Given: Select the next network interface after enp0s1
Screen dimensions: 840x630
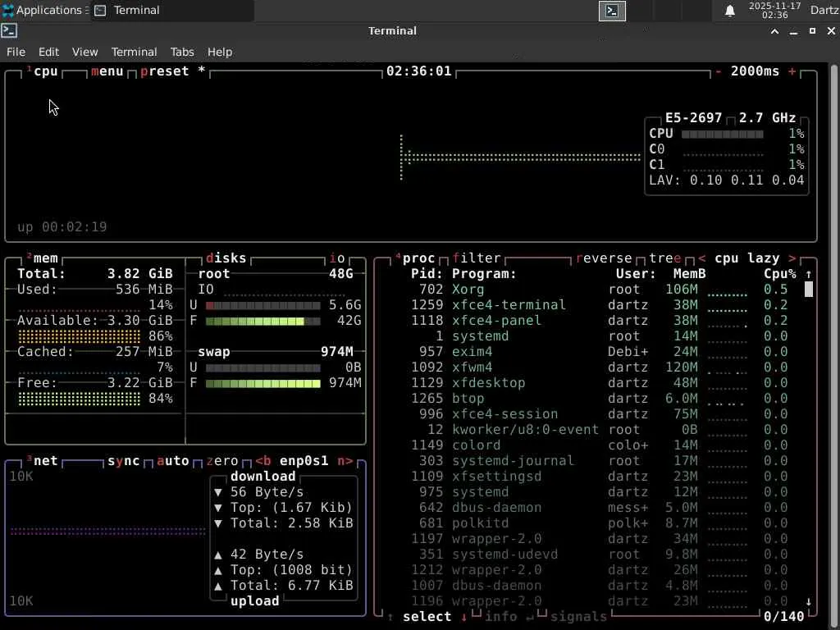Looking at the screenshot, I should coord(345,461).
